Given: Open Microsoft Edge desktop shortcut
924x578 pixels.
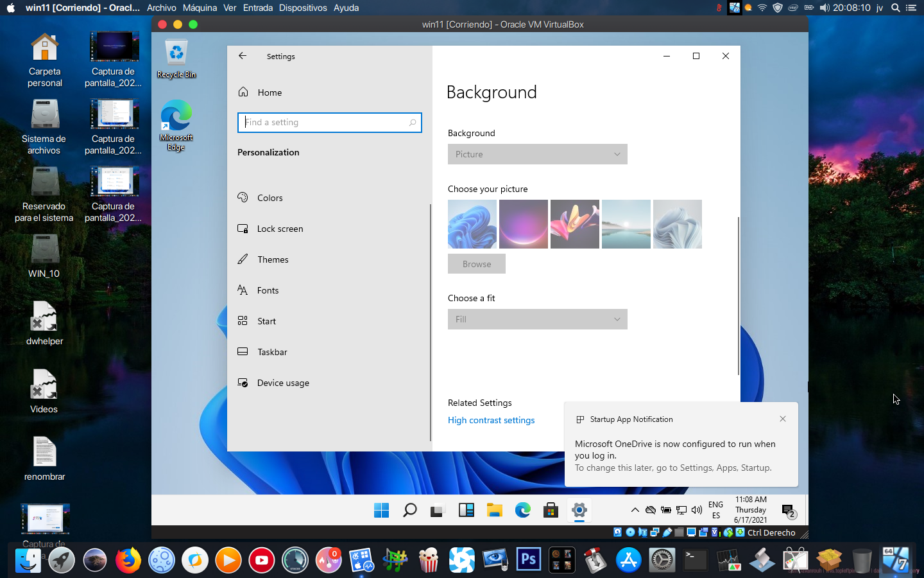Looking at the screenshot, I should [176, 125].
